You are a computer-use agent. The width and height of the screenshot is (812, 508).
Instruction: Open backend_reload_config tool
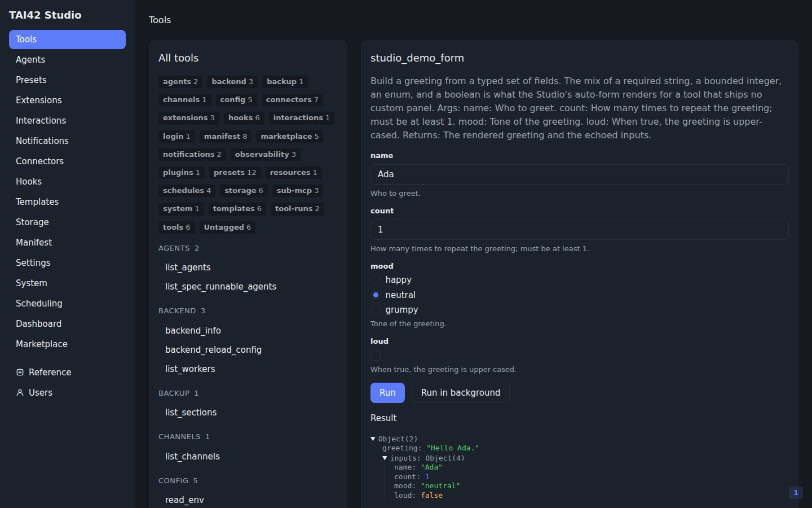248,350
